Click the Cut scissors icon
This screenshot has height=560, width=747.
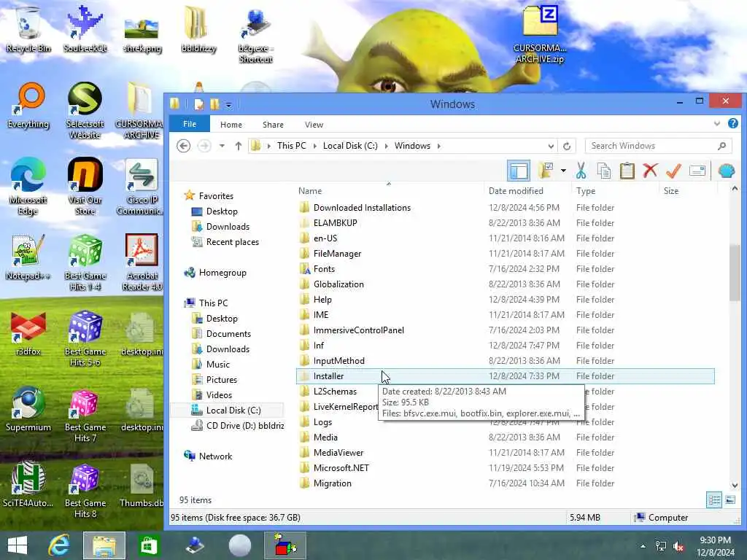click(x=581, y=171)
